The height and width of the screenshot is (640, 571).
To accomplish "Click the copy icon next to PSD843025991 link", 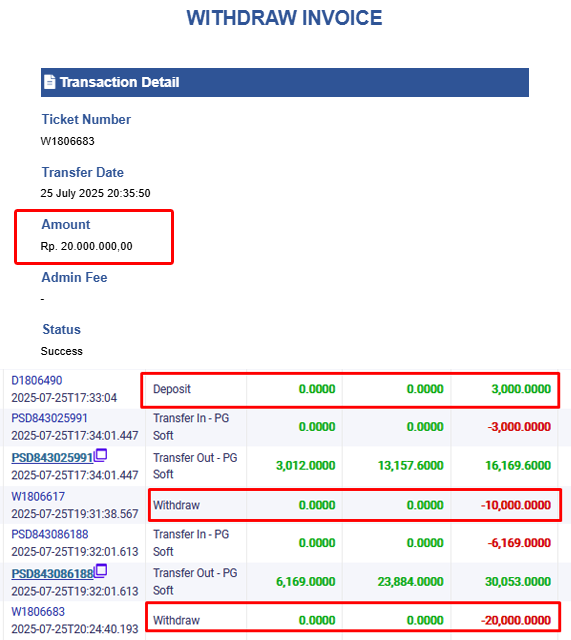I will click(x=100, y=456).
